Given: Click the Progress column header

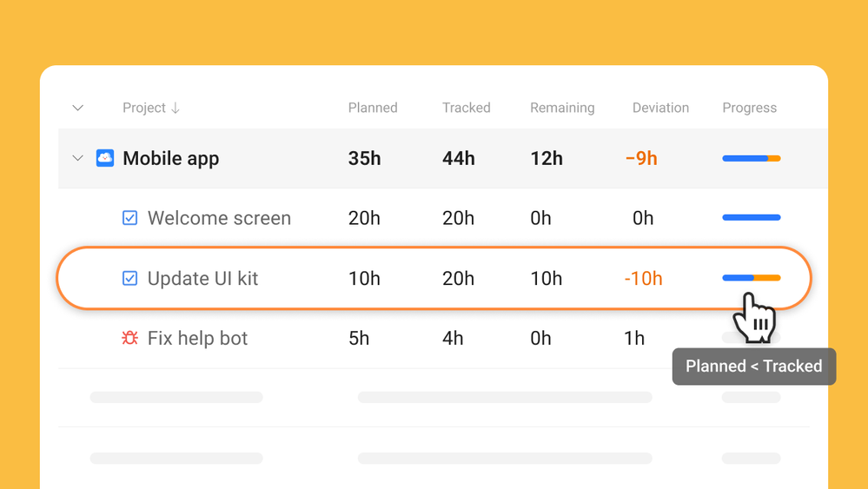Looking at the screenshot, I should tap(749, 108).
